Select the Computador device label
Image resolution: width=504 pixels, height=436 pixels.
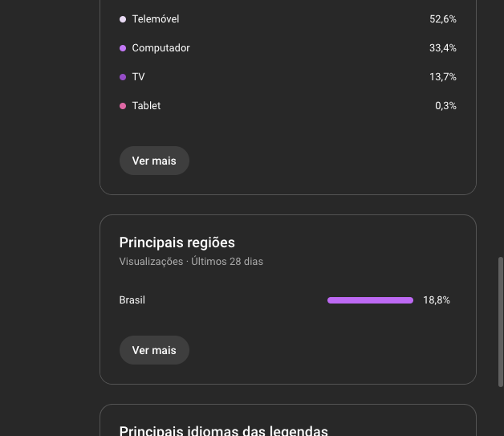pyautogui.click(x=161, y=48)
